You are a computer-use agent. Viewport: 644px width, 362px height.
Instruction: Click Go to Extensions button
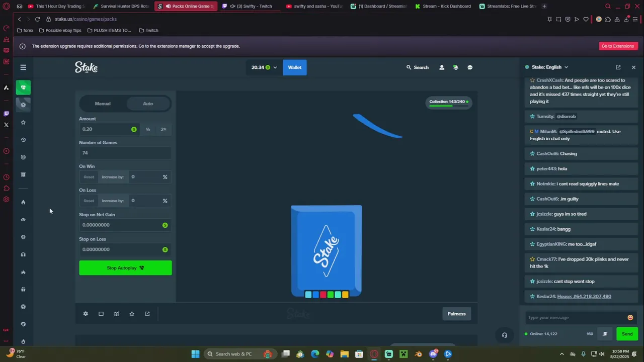pos(618,46)
